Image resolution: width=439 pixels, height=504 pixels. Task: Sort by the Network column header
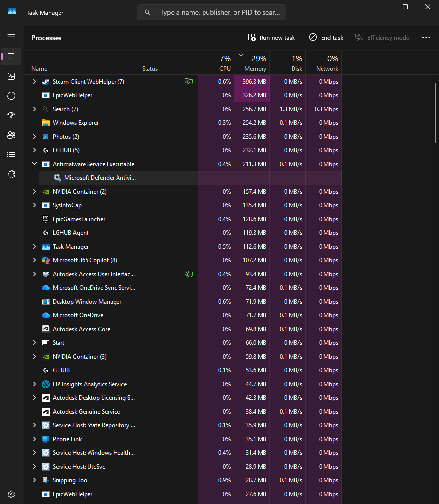[x=323, y=63]
